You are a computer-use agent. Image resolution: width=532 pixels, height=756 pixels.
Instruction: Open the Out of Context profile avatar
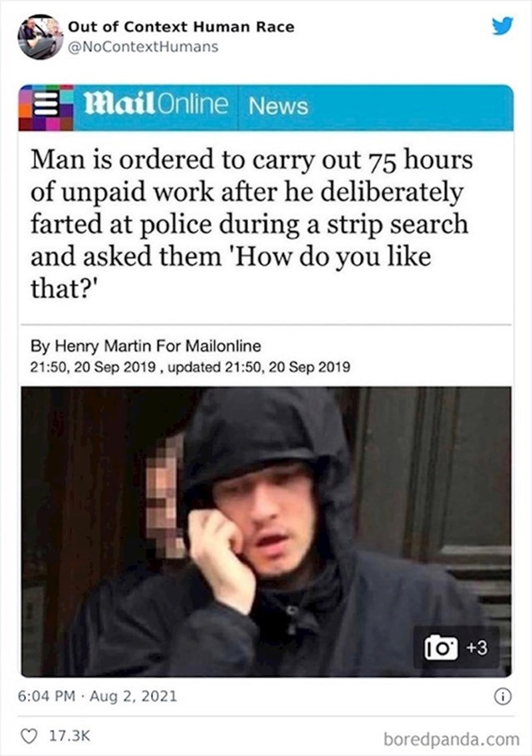click(x=41, y=37)
